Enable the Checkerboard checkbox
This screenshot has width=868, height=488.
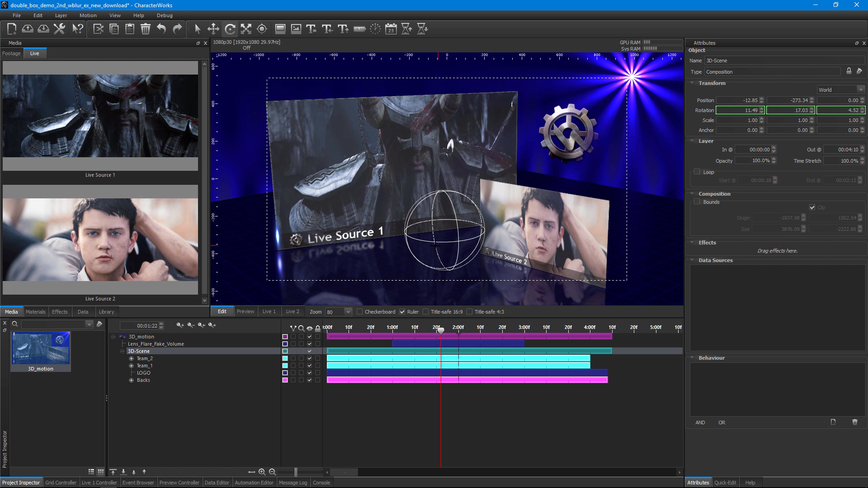tap(360, 312)
